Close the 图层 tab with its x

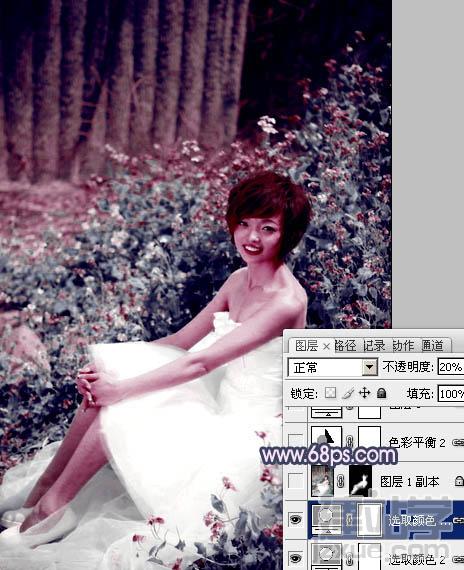coord(326,346)
